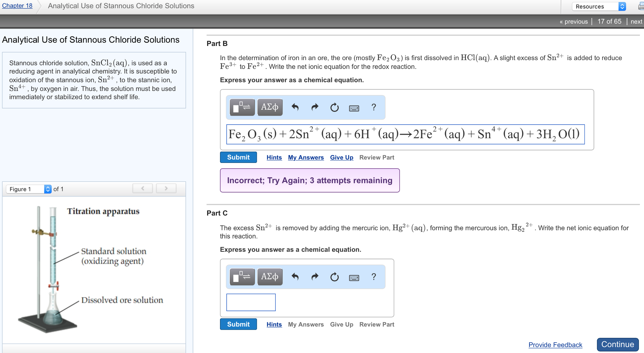This screenshot has height=353, width=644.
Task: Go to previous figure arrow
Action: tap(143, 188)
